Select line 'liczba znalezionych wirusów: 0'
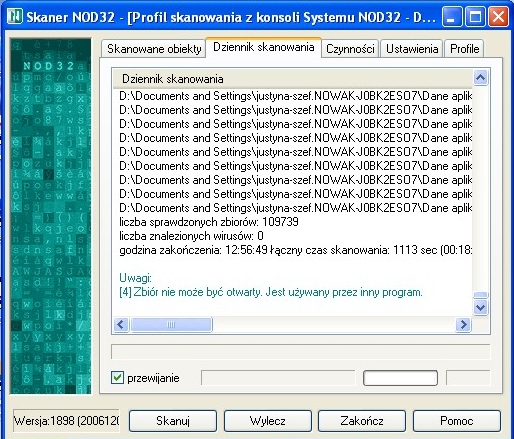 (191, 236)
